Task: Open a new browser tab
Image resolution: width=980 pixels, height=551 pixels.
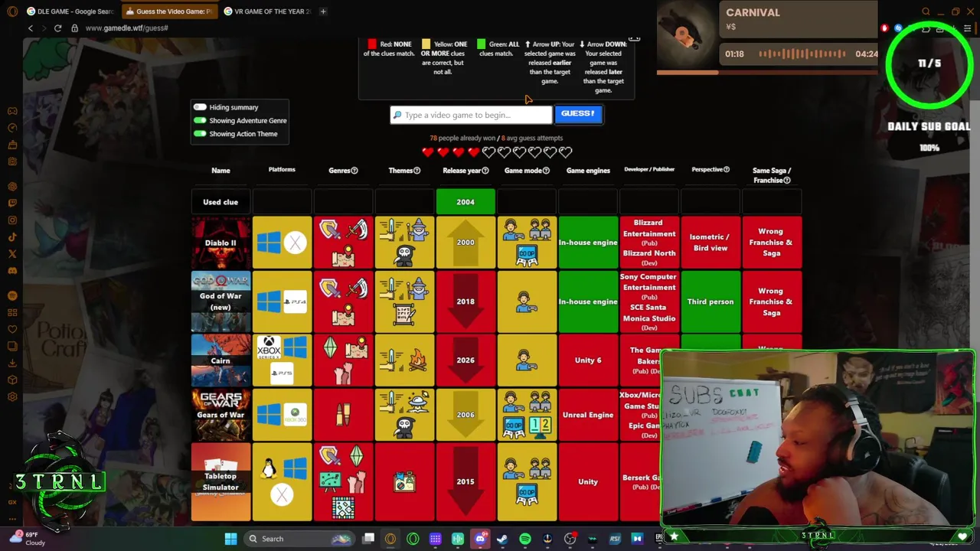Action: pos(323,11)
